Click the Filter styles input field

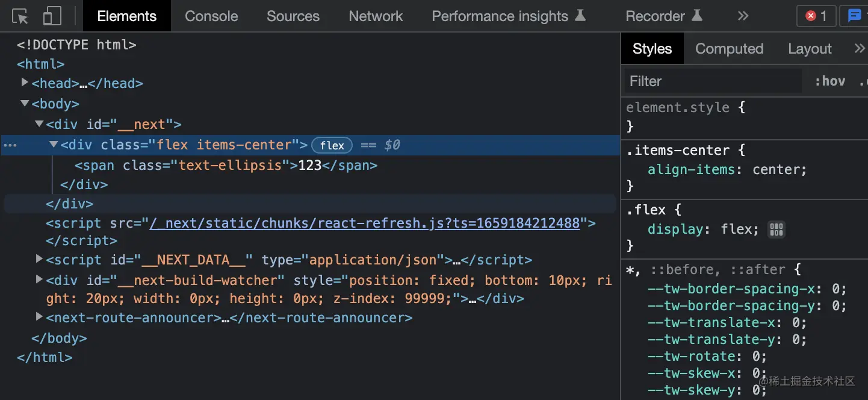coord(713,81)
